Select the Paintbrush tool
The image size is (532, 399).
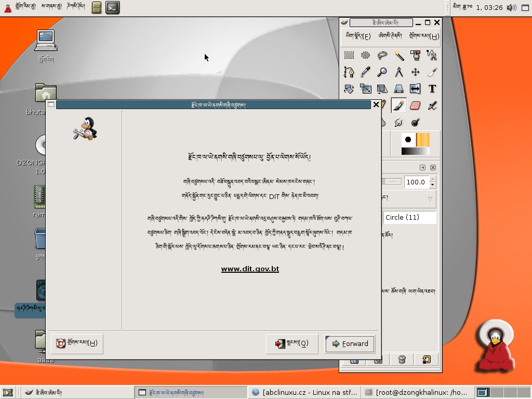pos(398,105)
